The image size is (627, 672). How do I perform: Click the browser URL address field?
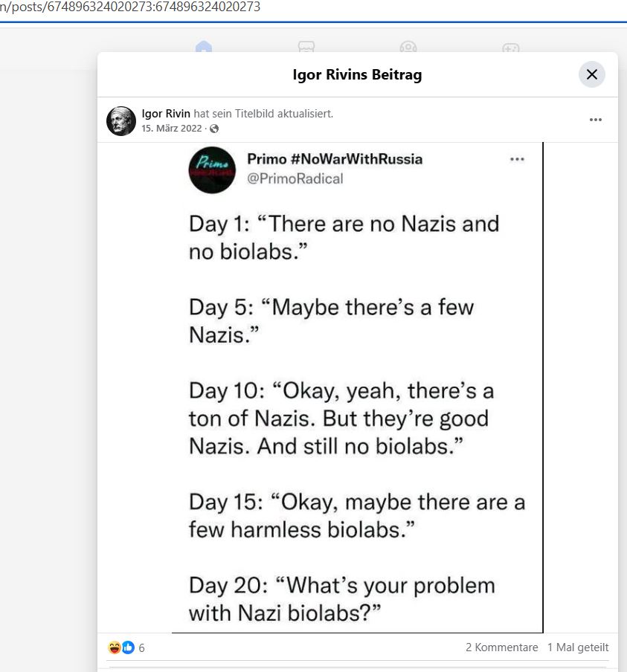314,7
